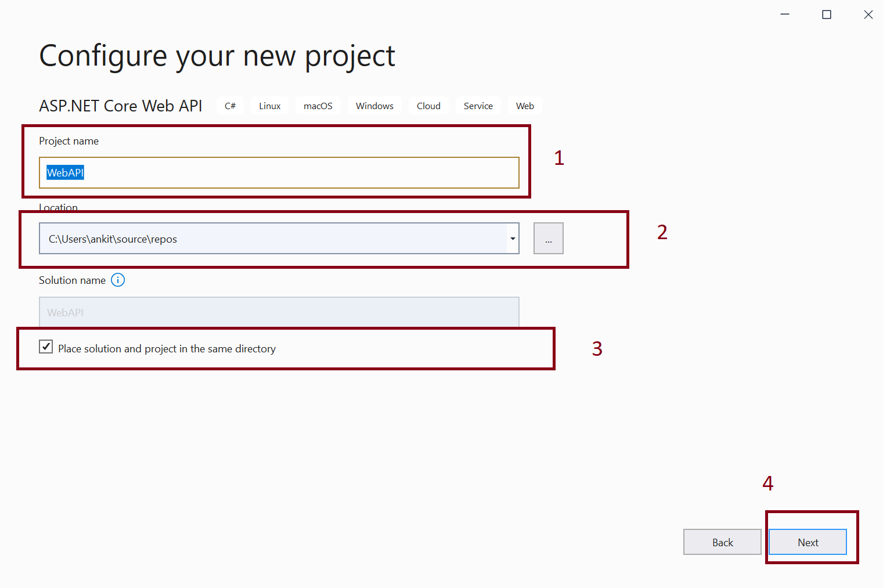Click the Project name text field
This screenshot has width=883, height=588.
279,172
